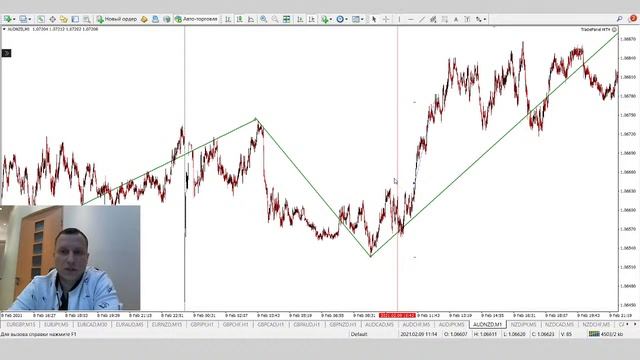Viewport: 640px width, 360px height.
Task: Expand the AUDNZD chart symbol triangle
Action: [x=4, y=29]
